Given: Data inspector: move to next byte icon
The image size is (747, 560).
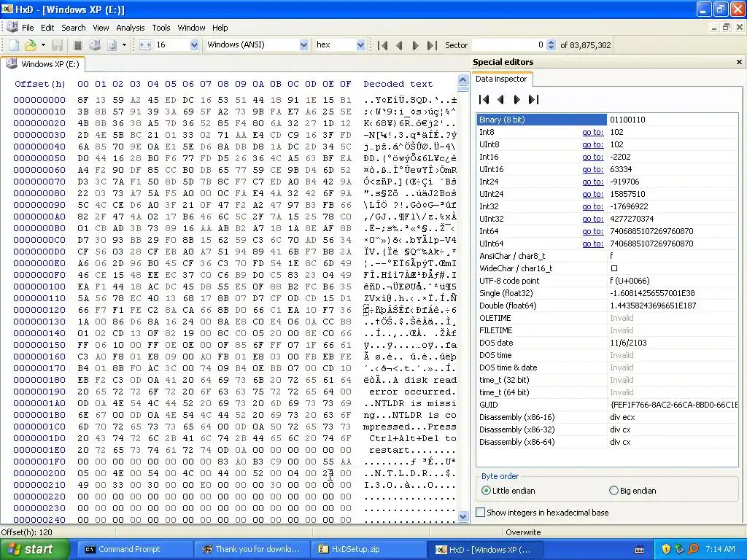Looking at the screenshot, I should [517, 99].
